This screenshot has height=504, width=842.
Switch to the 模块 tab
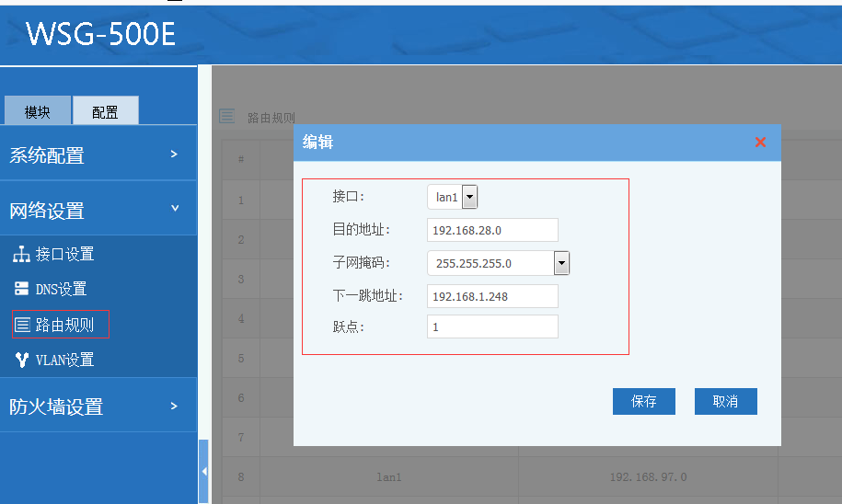(38, 112)
